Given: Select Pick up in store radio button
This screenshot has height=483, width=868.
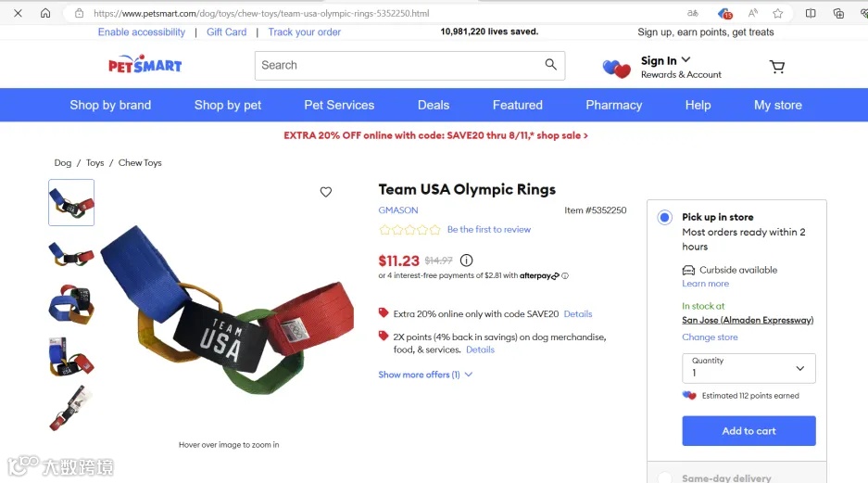Looking at the screenshot, I should (x=665, y=217).
